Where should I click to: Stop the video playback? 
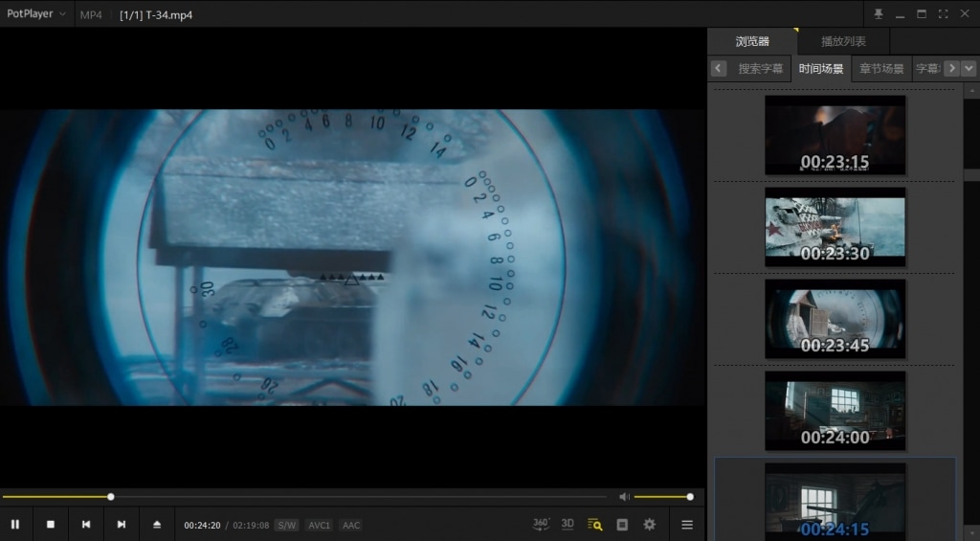(51, 525)
